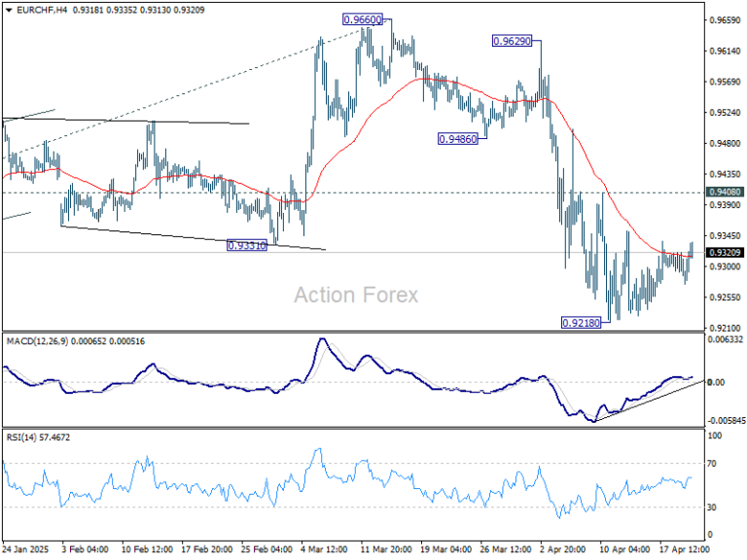The image size is (747, 560).
Task: Click the MACD 0.006332 scale value
Action: 726,339
